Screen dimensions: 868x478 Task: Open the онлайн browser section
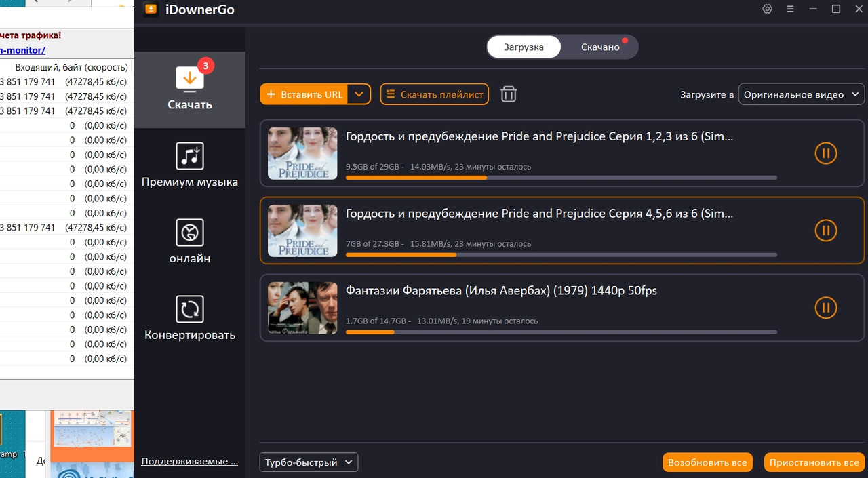click(190, 242)
